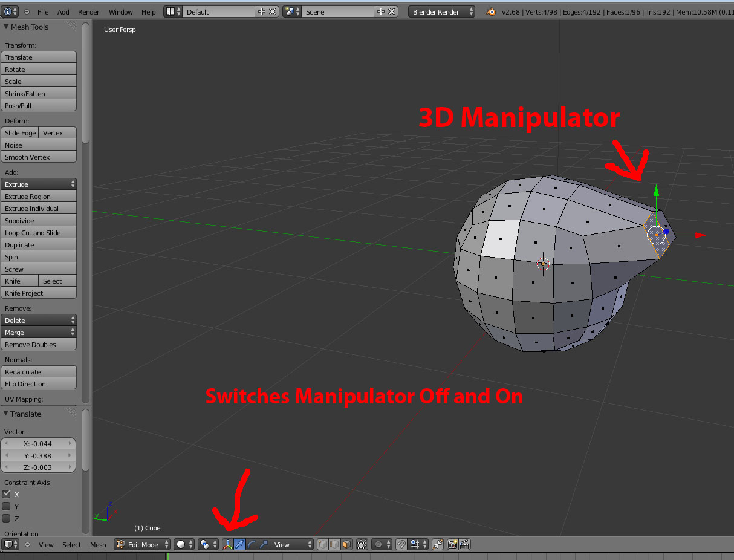Switch to vertex select mode
This screenshot has height=560, width=734.
[x=323, y=544]
